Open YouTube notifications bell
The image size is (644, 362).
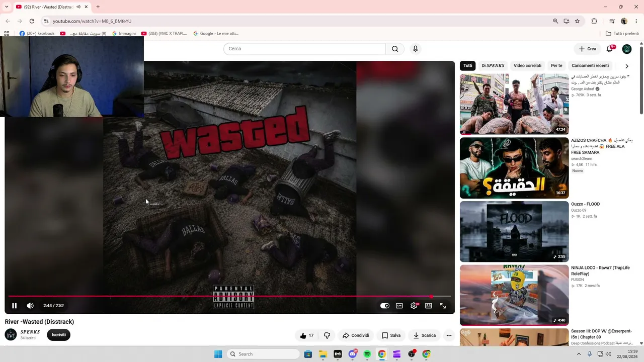point(610,49)
